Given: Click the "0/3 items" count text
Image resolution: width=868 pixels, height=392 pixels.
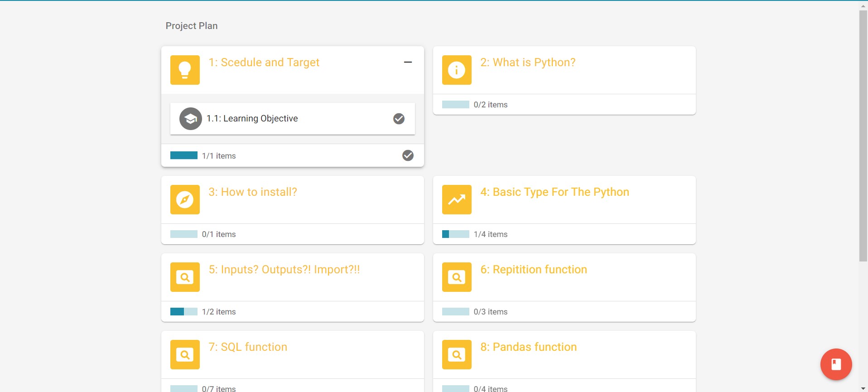Looking at the screenshot, I should (x=491, y=312).
